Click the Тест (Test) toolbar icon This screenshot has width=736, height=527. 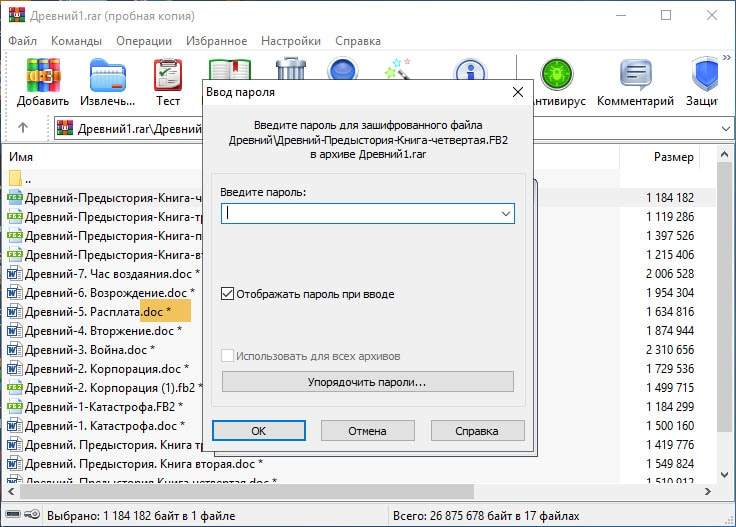coord(168,75)
